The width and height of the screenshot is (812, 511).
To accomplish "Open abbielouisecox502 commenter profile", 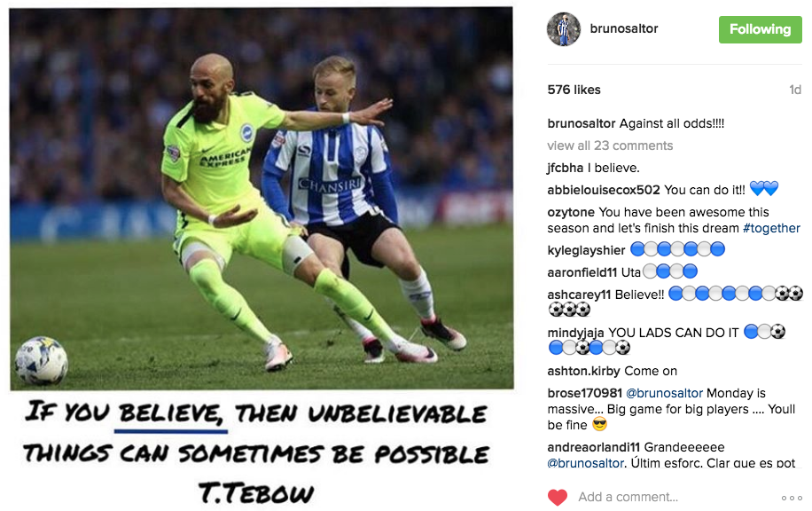I will [604, 190].
